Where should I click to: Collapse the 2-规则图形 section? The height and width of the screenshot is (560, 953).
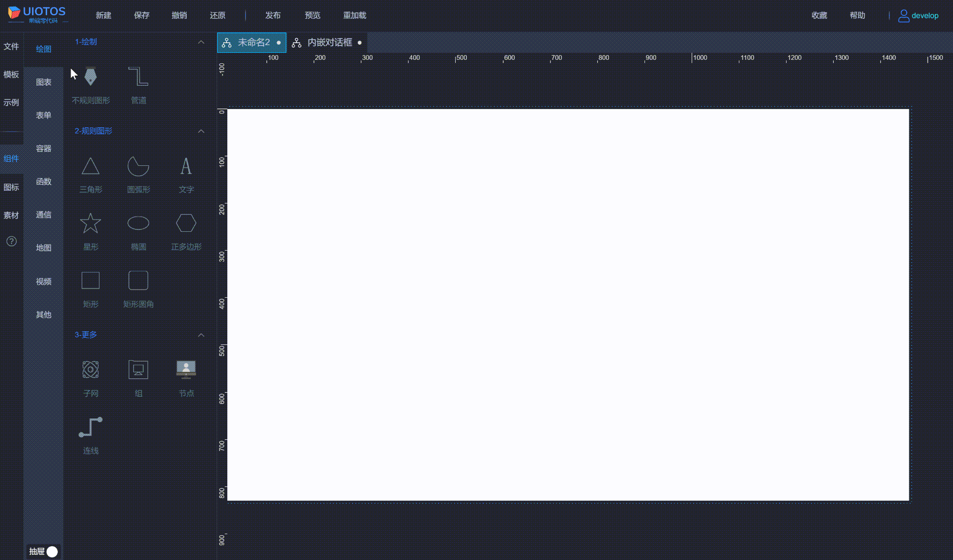201,131
